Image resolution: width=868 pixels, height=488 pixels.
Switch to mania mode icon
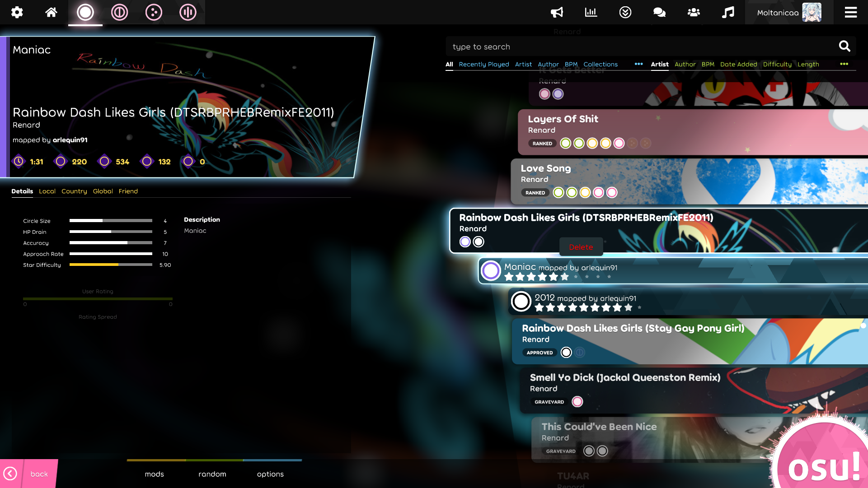(188, 12)
